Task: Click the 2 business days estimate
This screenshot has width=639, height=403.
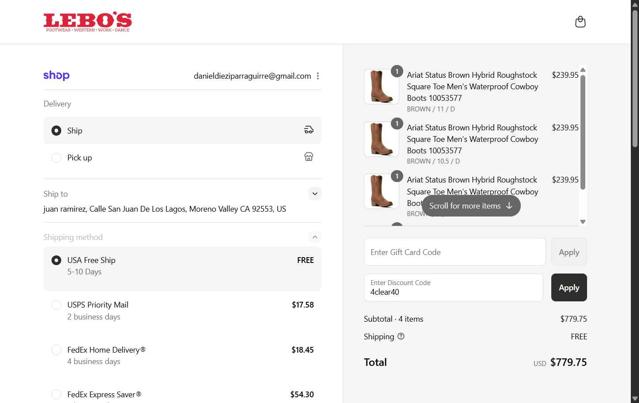Action: [x=94, y=317]
